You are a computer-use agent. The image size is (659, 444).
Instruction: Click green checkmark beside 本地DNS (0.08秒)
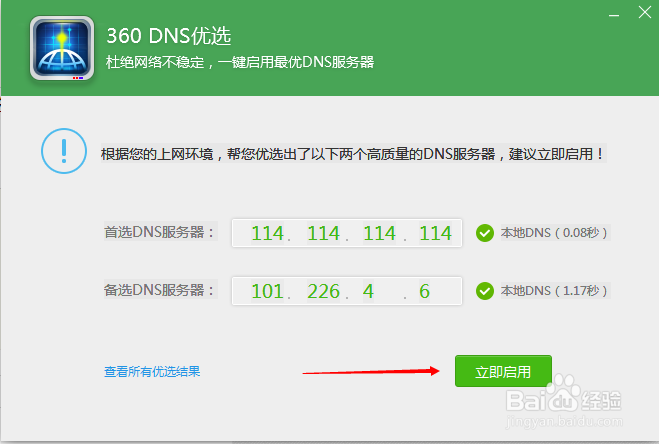pyautogui.click(x=485, y=233)
